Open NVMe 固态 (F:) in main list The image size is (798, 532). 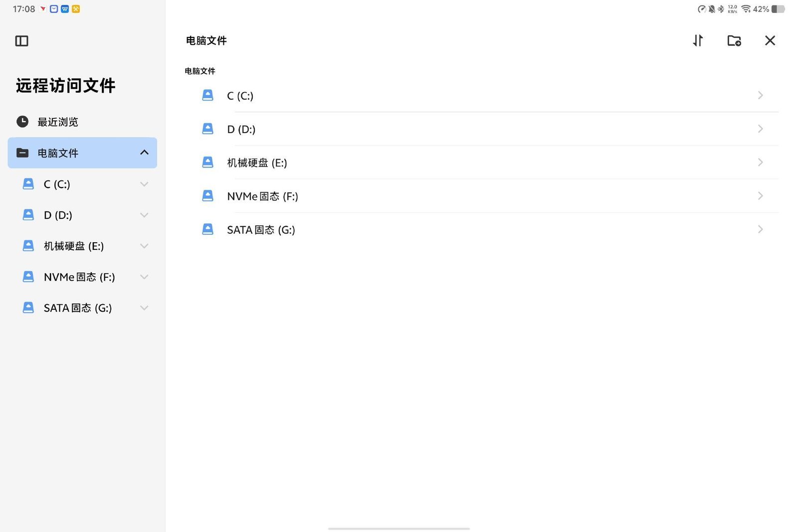[481, 196]
